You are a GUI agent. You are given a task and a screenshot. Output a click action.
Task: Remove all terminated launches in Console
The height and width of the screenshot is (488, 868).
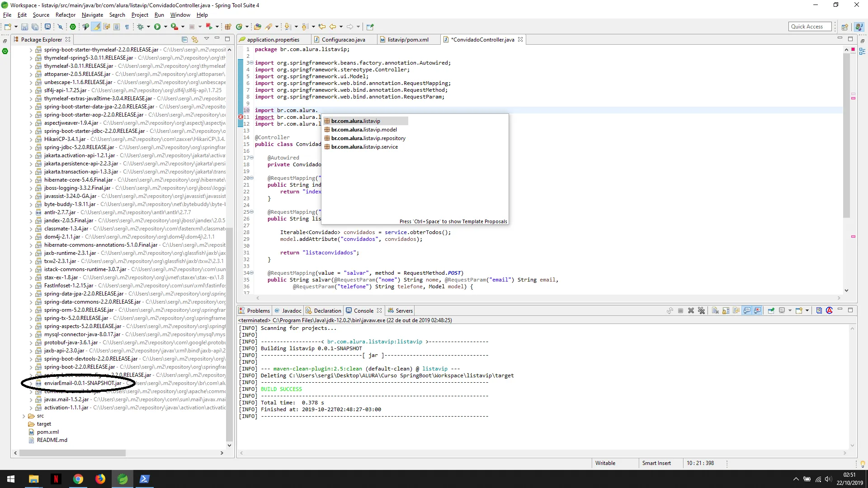tap(701, 310)
